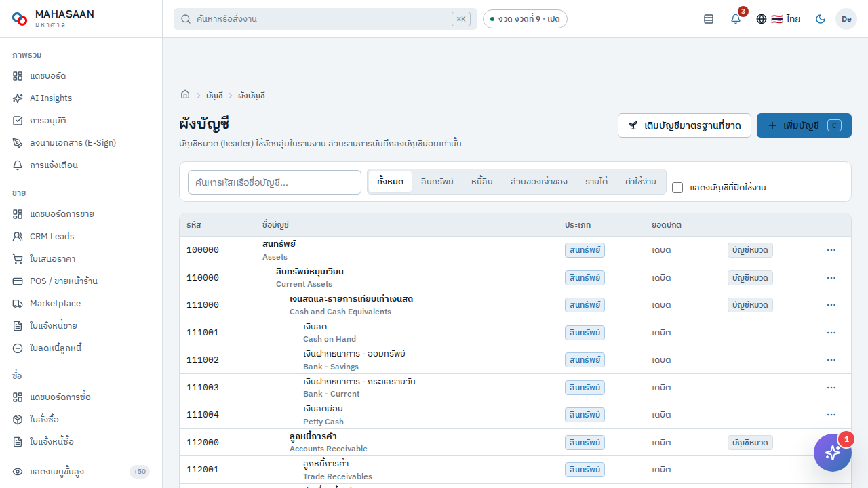This screenshot has height=488, width=868.
Task: Switch to the รายได้ filter tab
Action: (597, 182)
